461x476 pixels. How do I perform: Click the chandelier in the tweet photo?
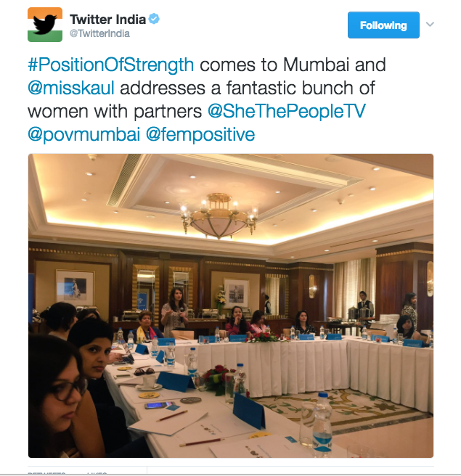click(x=219, y=216)
